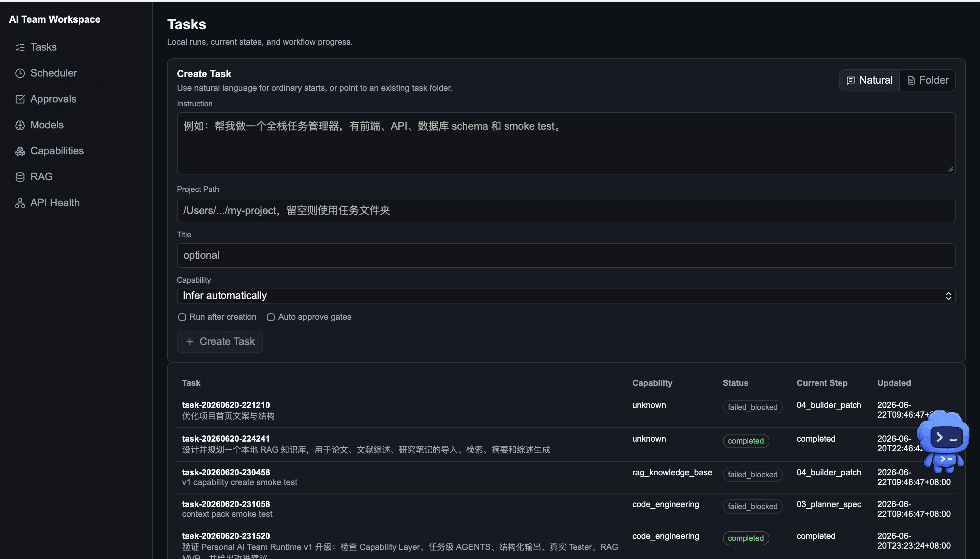980x559 pixels.
Task: Select the Natural task creation tab
Action: 869,80
